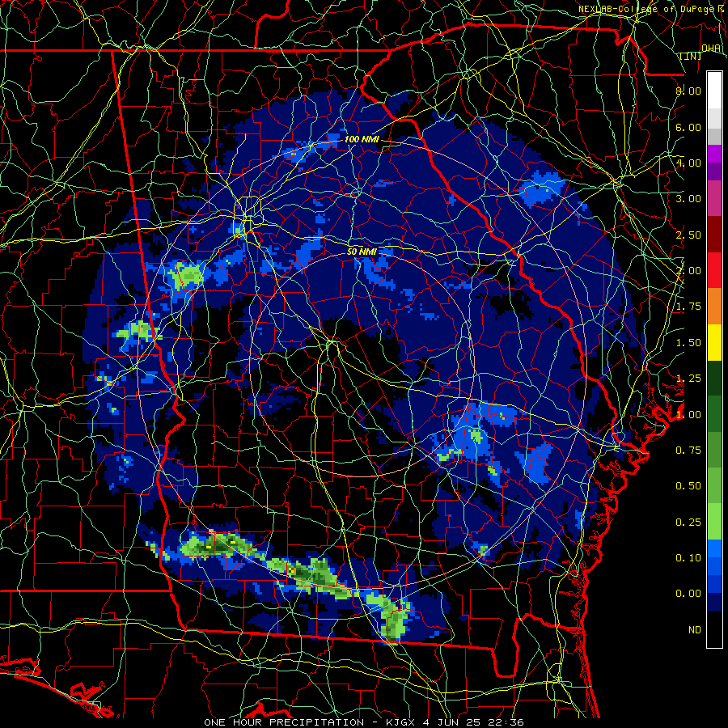The width and height of the screenshot is (728, 728).
Task: Click the ND scale label
Action: click(695, 630)
